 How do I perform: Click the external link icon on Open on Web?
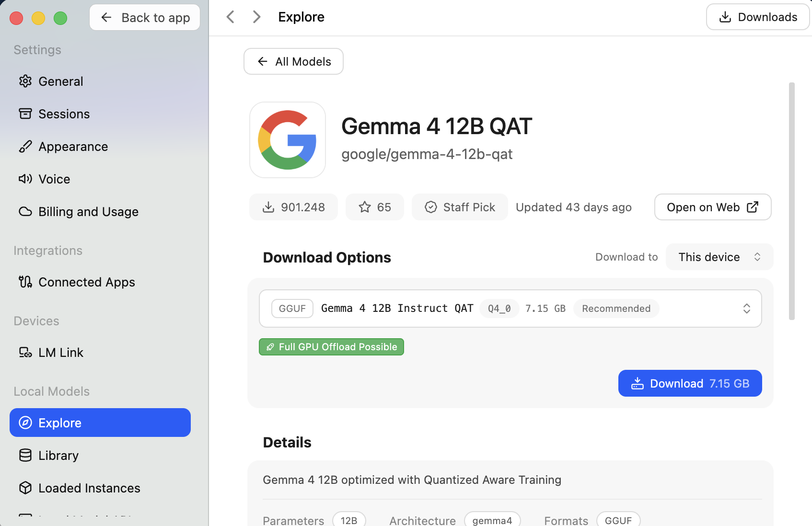(x=753, y=207)
